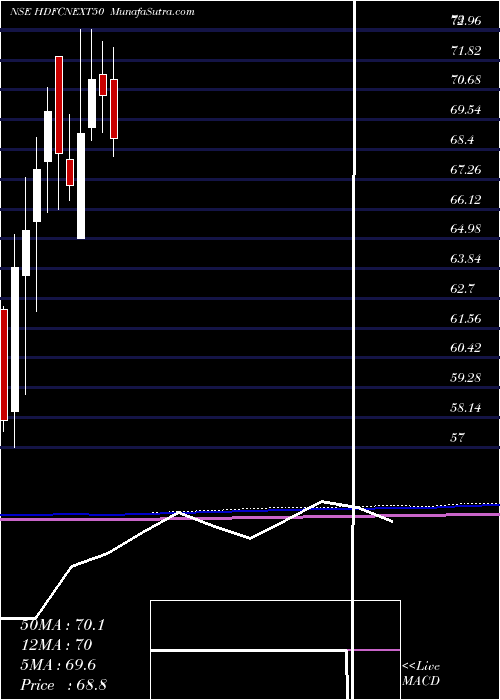
Task: Click the MunafaSutra.com label
Action: (x=151, y=12)
